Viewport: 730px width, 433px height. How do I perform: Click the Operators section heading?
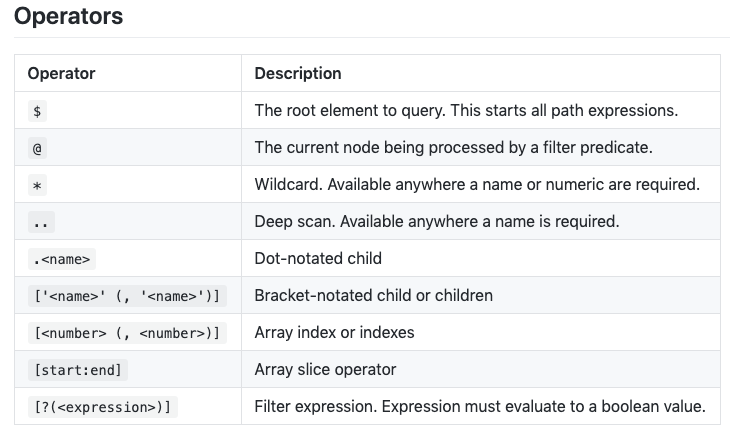(69, 17)
